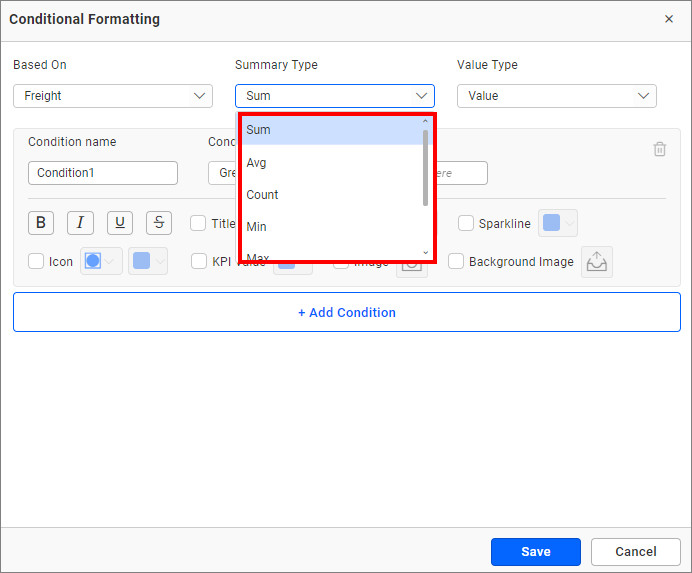Apply Underline text formatting
This screenshot has width=692, height=573.
pyautogui.click(x=119, y=223)
